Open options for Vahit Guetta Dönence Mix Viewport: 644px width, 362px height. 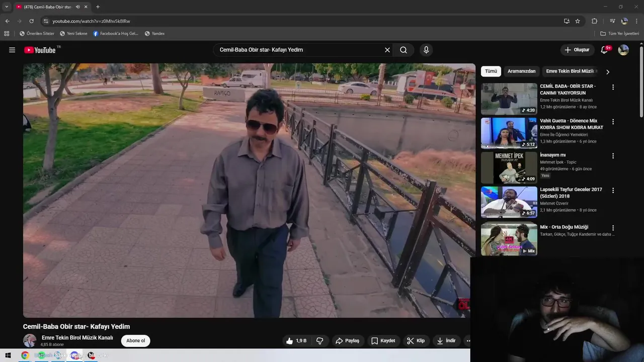point(613,122)
